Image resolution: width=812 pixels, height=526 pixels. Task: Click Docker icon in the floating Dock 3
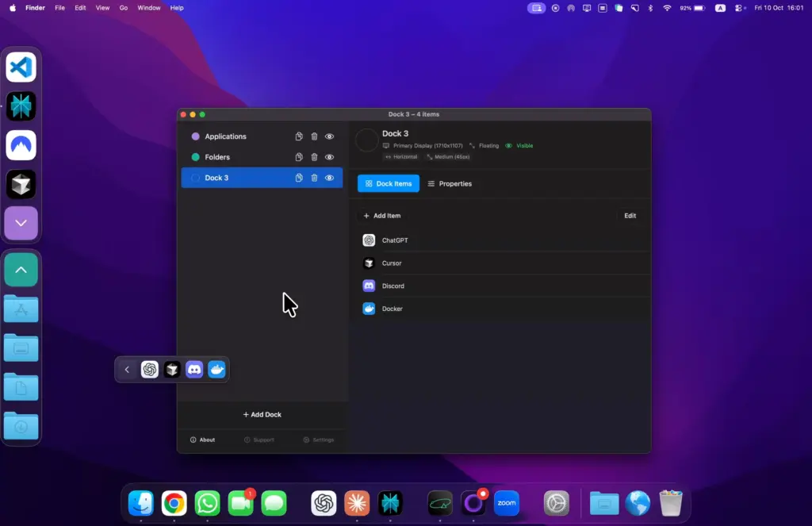[216, 370]
